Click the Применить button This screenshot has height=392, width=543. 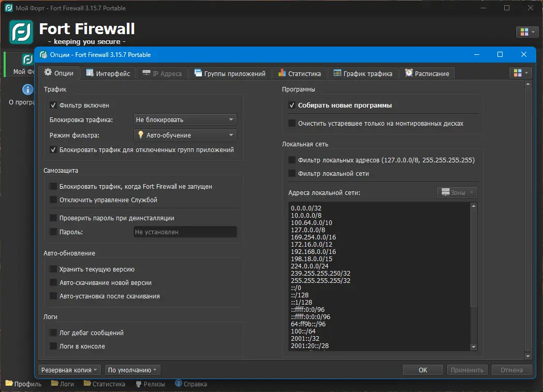tap(467, 370)
